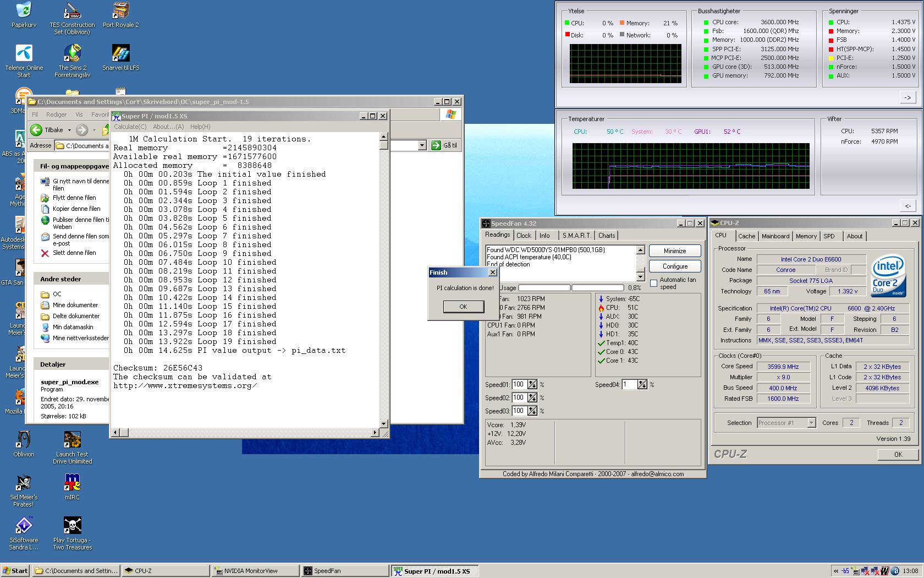This screenshot has width=924, height=578.
Task: Adjust Speed01 spinner in SpeedFan
Action: (x=532, y=385)
